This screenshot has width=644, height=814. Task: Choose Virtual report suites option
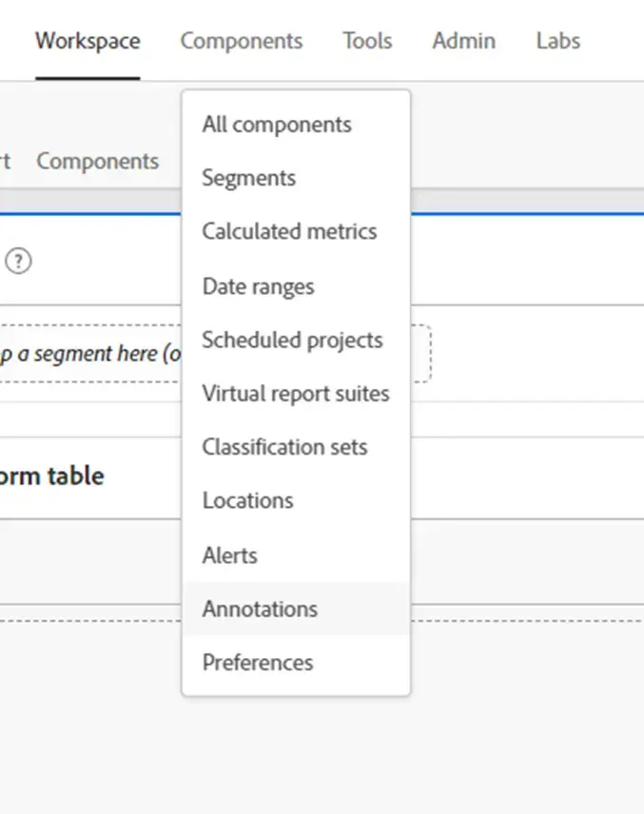click(296, 393)
